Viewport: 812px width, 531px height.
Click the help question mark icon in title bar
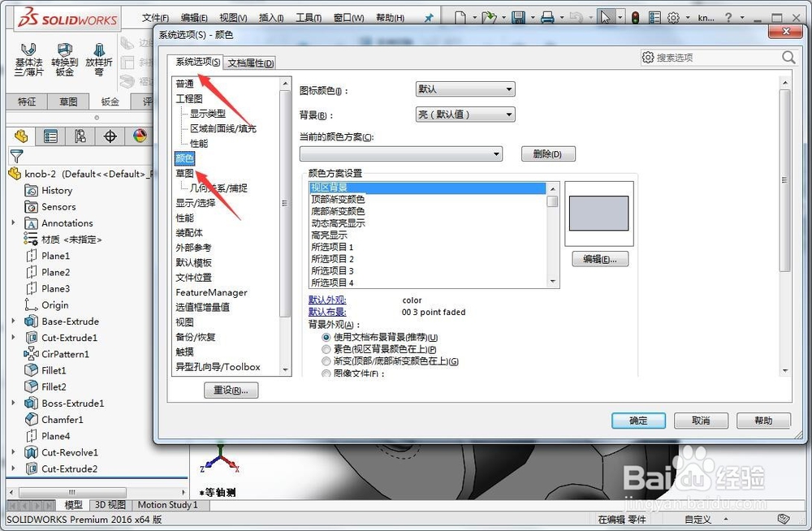[728, 18]
